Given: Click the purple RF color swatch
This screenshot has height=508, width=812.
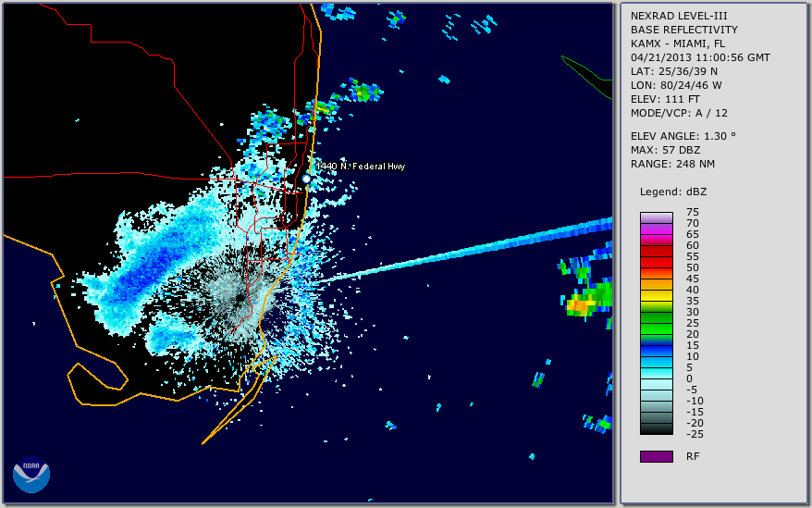Looking at the screenshot, I should (x=657, y=456).
